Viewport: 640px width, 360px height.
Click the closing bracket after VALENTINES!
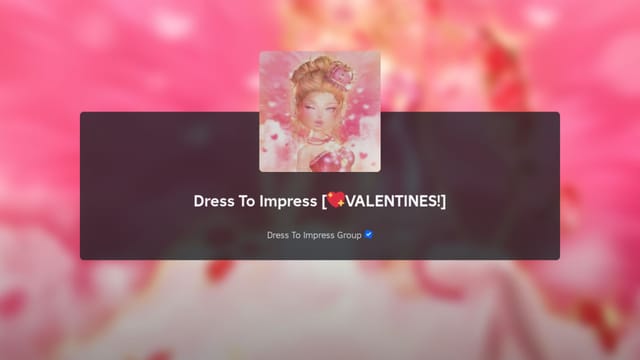tap(444, 201)
